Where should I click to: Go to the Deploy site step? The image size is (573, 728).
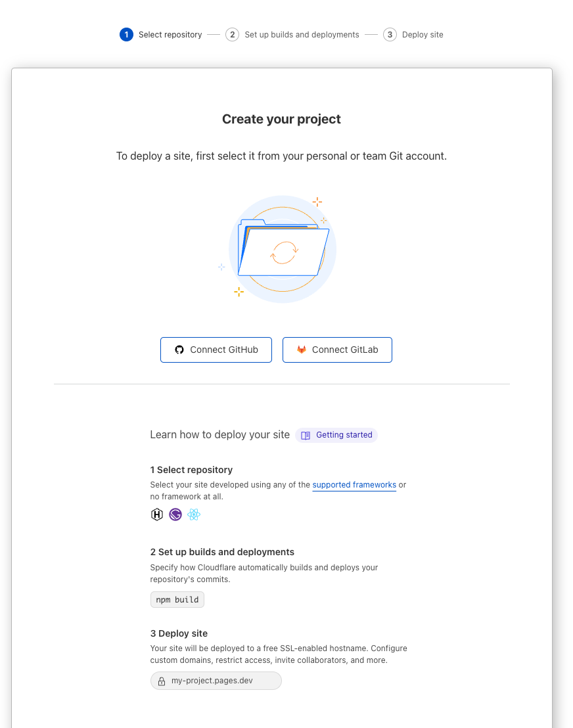(423, 34)
